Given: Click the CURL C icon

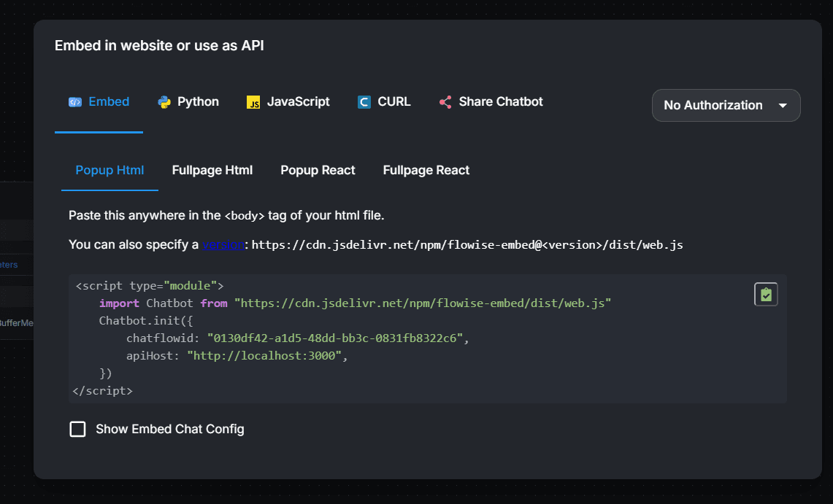Looking at the screenshot, I should pos(364,102).
